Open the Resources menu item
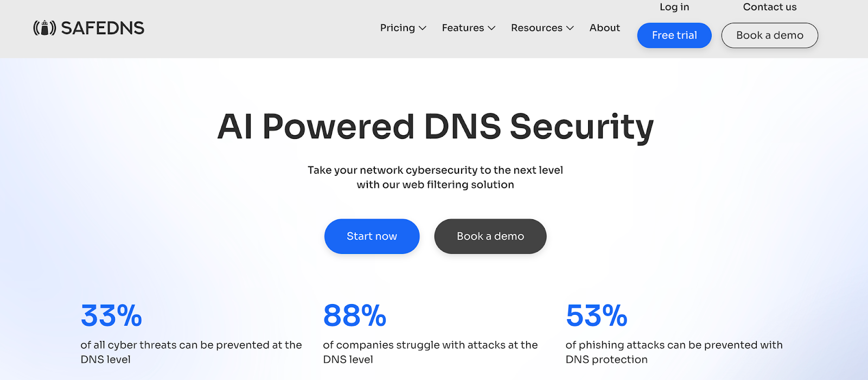 [x=537, y=28]
